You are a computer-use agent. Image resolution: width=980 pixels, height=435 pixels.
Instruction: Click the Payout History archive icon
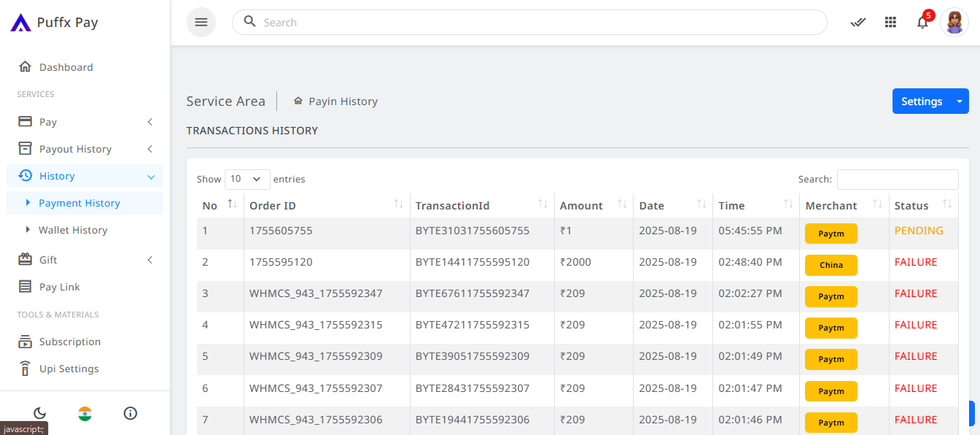26,148
